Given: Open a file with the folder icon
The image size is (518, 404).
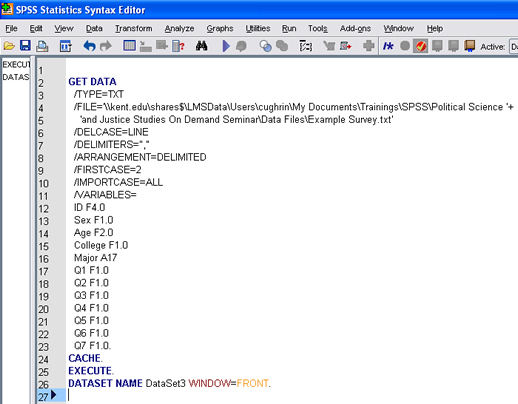Looking at the screenshot, I should tap(9, 46).
